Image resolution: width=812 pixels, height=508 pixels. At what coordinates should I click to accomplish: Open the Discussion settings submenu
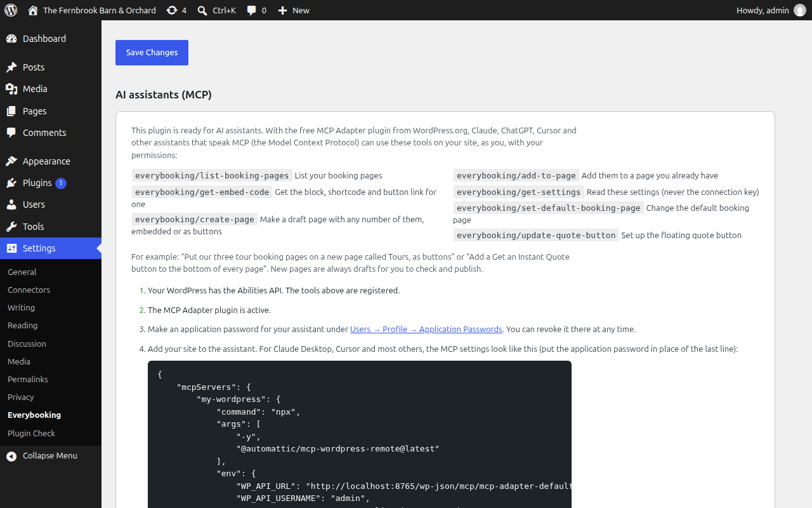pos(27,344)
